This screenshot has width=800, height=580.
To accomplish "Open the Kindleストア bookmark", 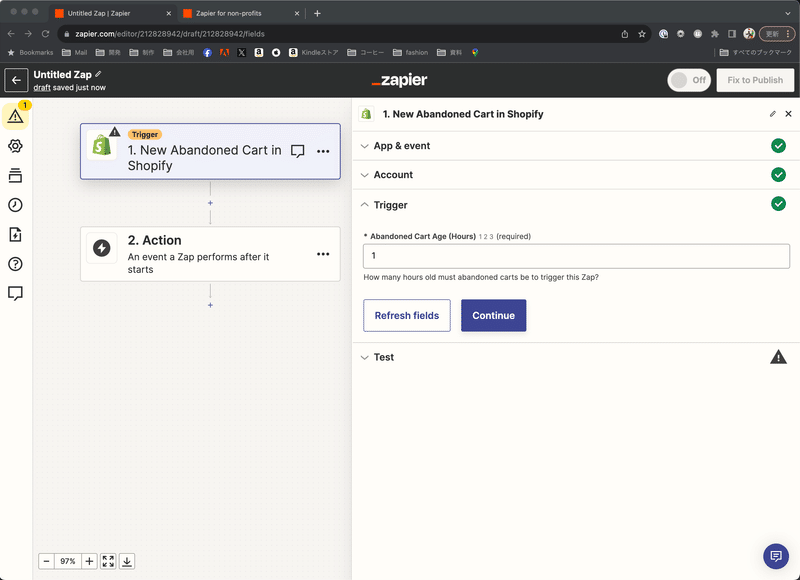I will [313, 53].
